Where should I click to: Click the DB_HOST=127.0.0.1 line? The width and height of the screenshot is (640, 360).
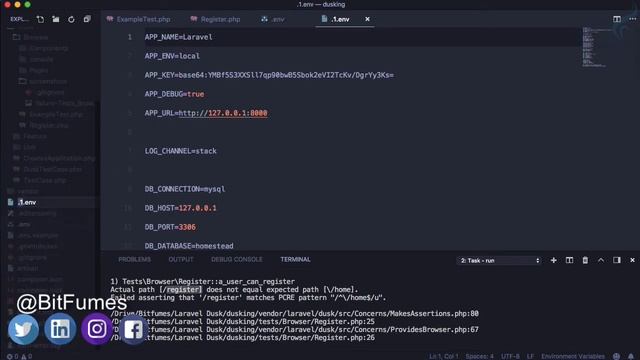[180, 208]
